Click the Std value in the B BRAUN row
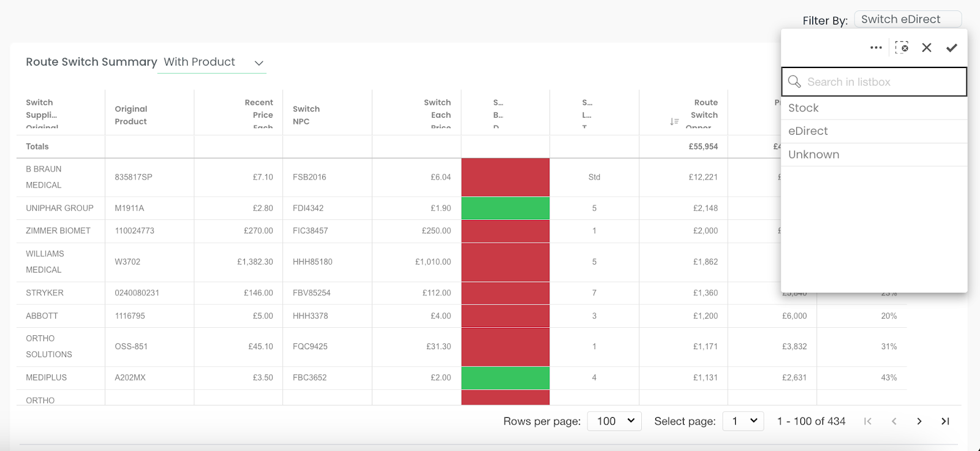Viewport: 980px width, 451px height. [x=594, y=177]
